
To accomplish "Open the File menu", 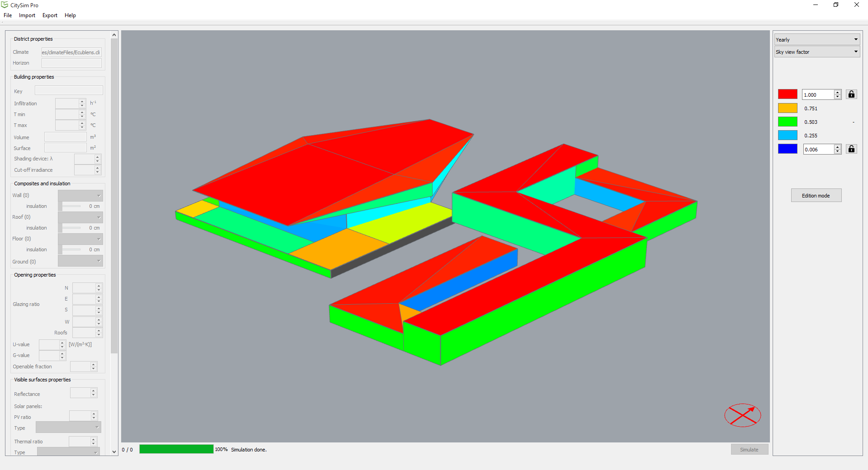I will [8, 15].
